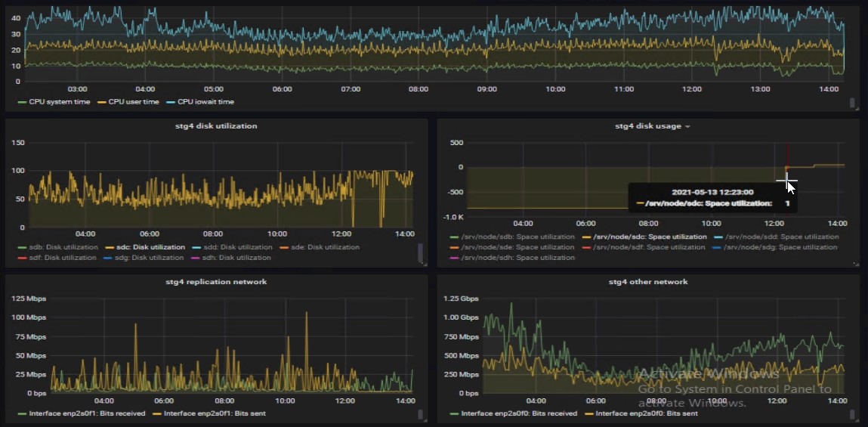Click the sdc: Disk utilization legend color line

[110, 247]
